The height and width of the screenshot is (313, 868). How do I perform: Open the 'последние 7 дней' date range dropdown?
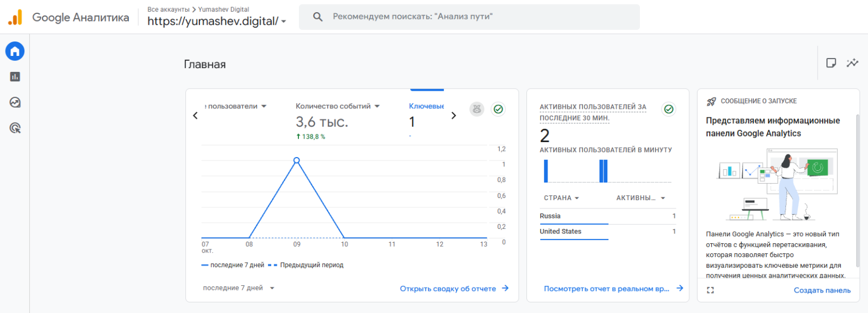click(x=239, y=288)
